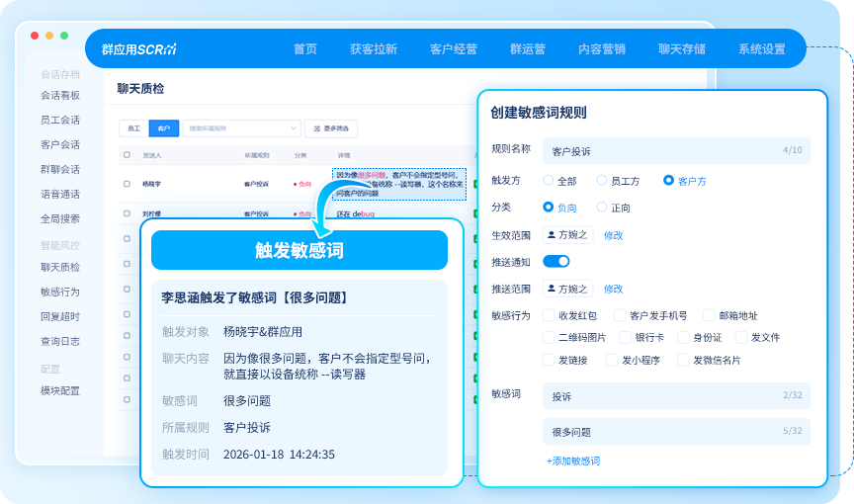The height and width of the screenshot is (504, 854).
Task: Select 群聊会话 in the sidebar
Action: [x=60, y=169]
